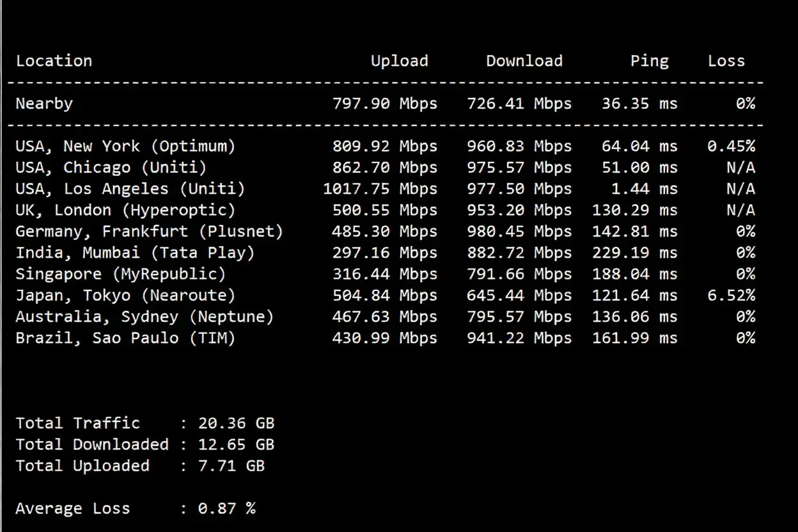Click USA, Los Angeles (Uniti) row label
Image resolution: width=798 pixels, height=532 pixels.
click(x=130, y=189)
